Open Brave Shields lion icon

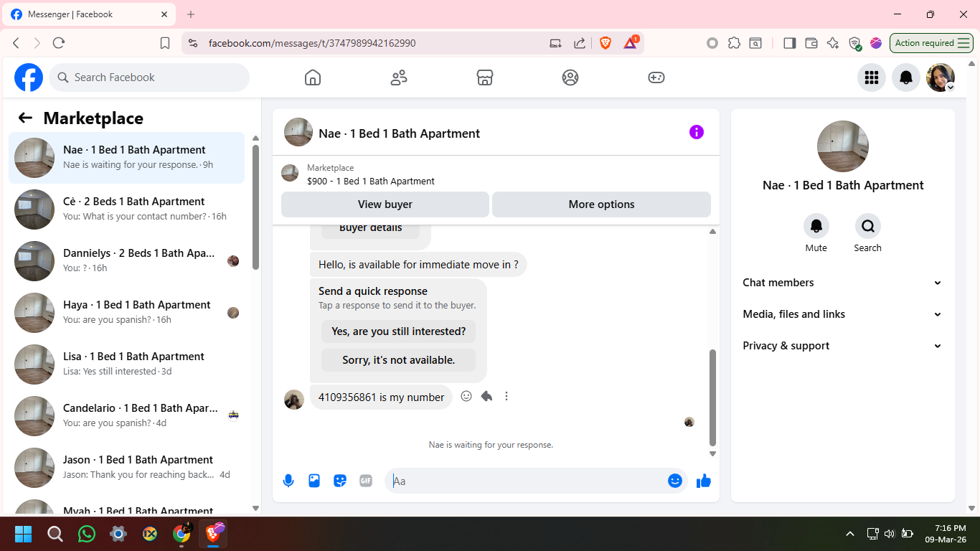tap(606, 43)
